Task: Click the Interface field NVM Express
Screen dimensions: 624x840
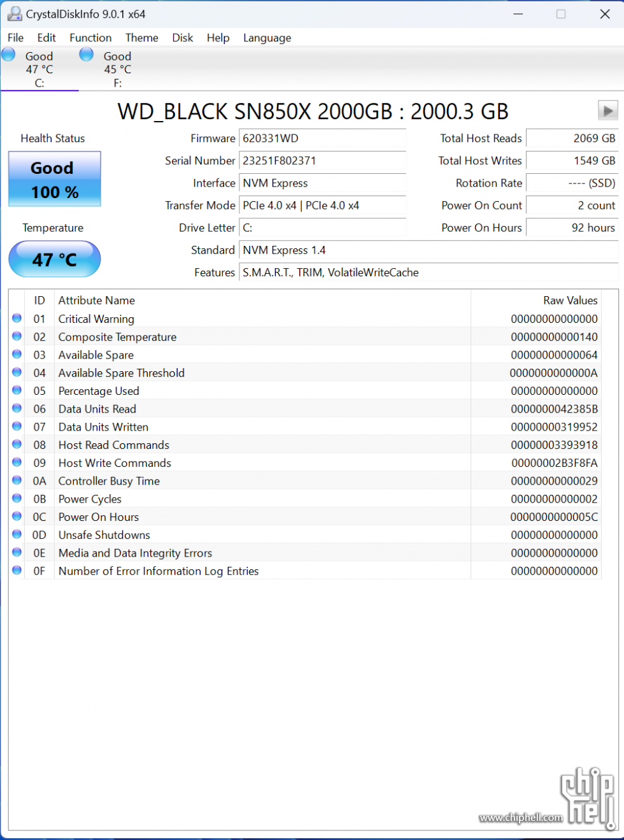Action: click(322, 183)
